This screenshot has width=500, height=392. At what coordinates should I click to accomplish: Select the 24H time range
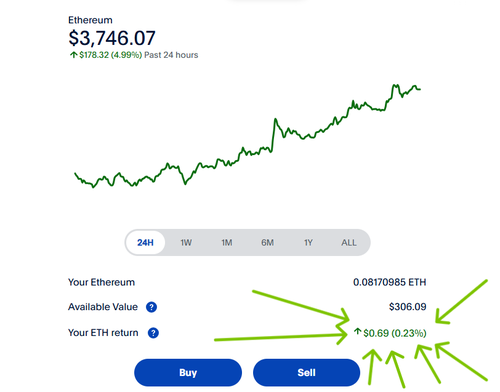pos(145,242)
